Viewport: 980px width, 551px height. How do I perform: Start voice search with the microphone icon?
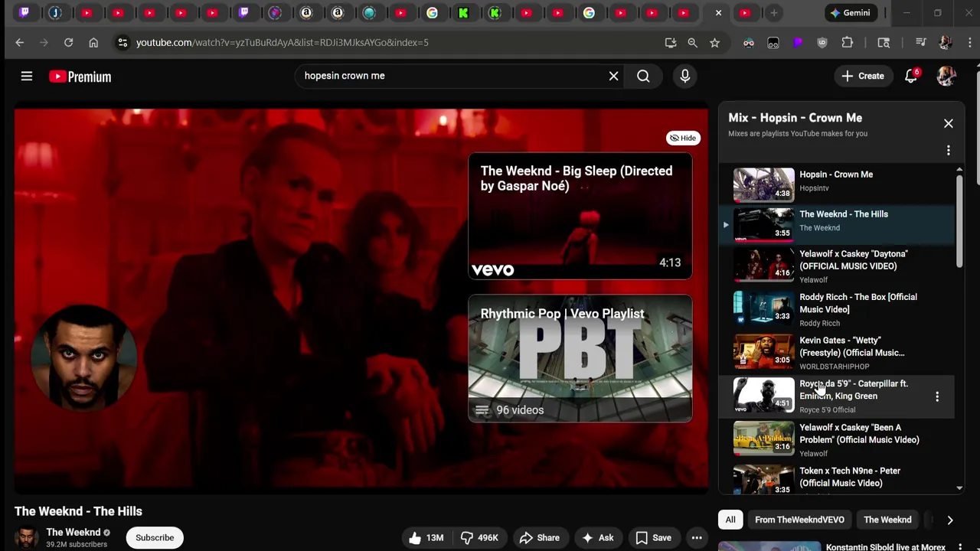[x=684, y=76]
